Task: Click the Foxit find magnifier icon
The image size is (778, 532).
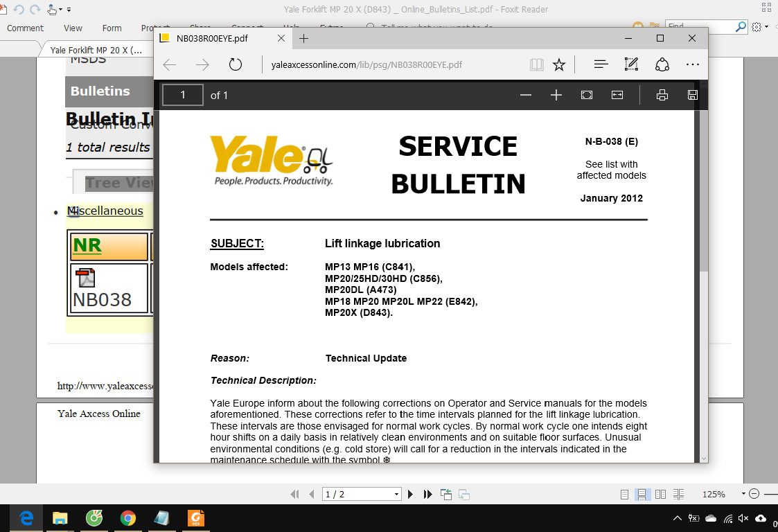Action: (x=741, y=27)
